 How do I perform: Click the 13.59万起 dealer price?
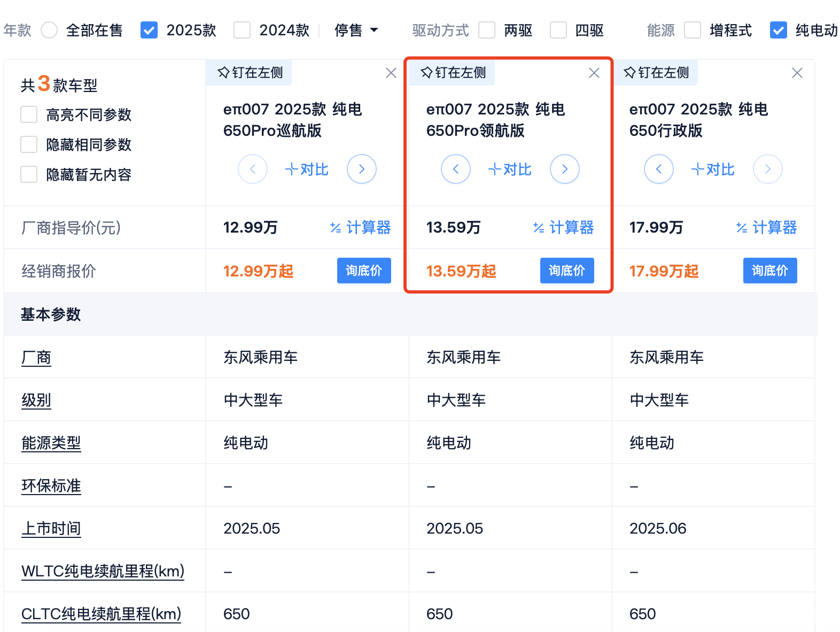[x=462, y=271]
